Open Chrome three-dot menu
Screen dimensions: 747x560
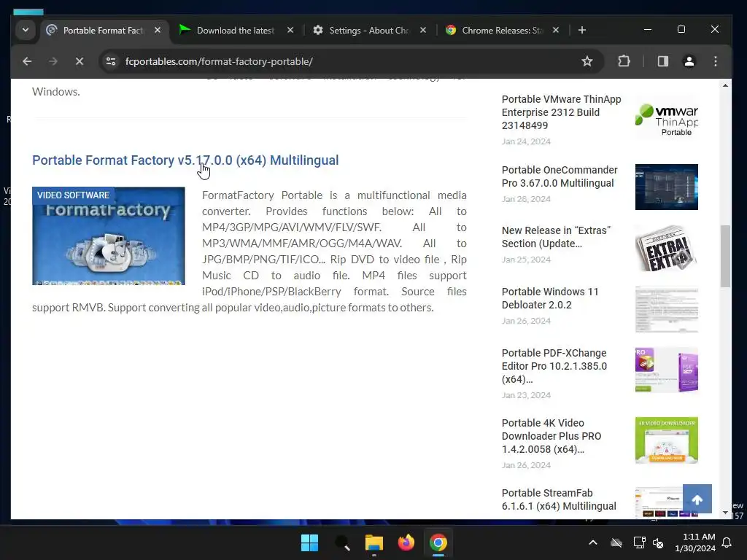[715, 61]
